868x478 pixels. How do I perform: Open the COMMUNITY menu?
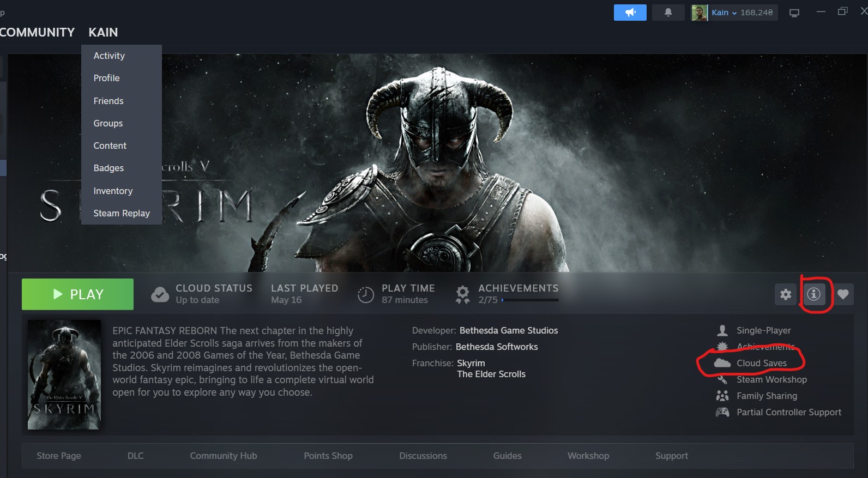pyautogui.click(x=37, y=32)
